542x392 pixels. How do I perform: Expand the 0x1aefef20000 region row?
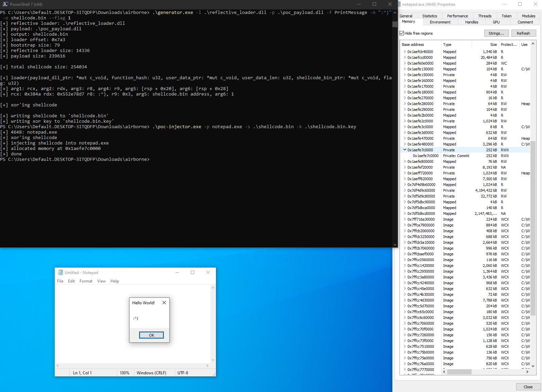point(405,167)
